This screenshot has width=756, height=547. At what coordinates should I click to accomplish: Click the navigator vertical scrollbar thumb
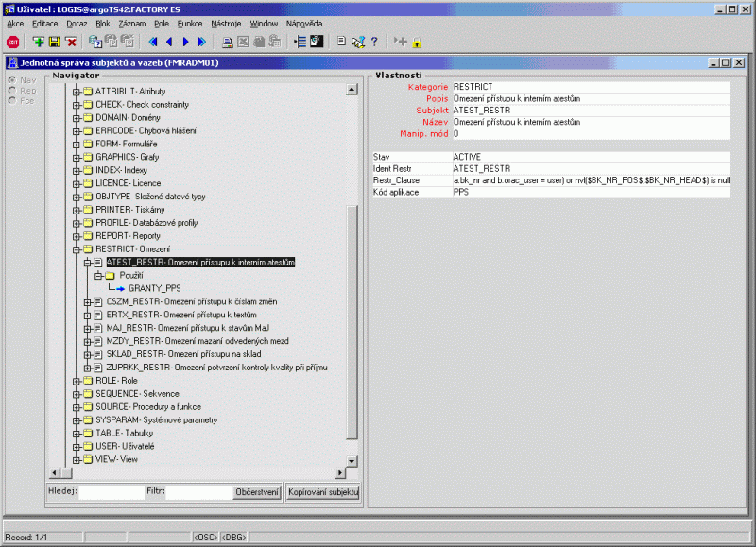352,322
